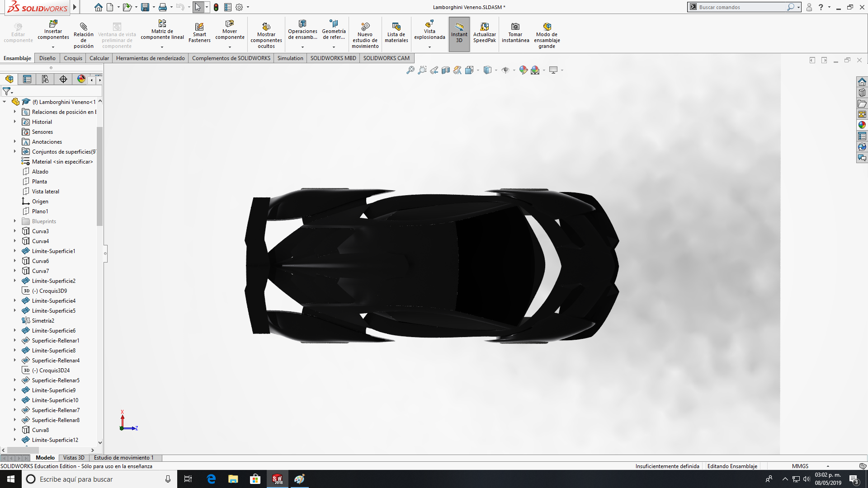Switch to Vistas 3D bottom tab
Screen dimensions: 868x488
(x=74, y=458)
